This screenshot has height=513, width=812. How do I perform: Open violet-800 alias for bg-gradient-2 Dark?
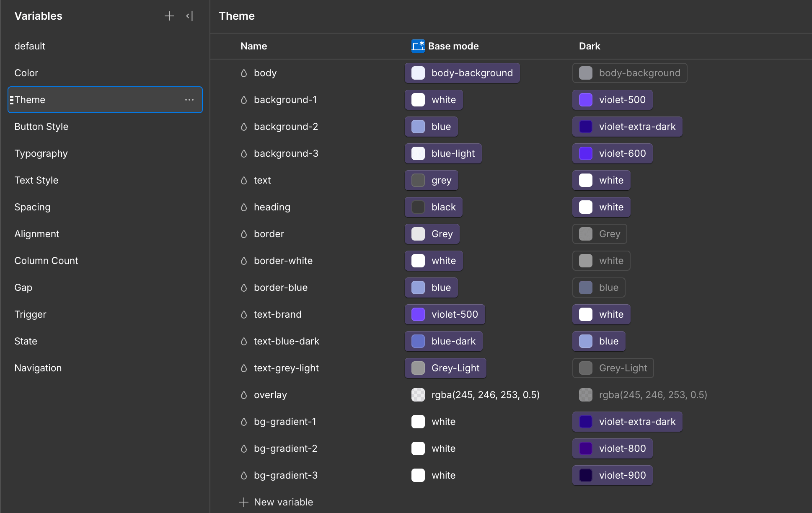tap(612, 448)
